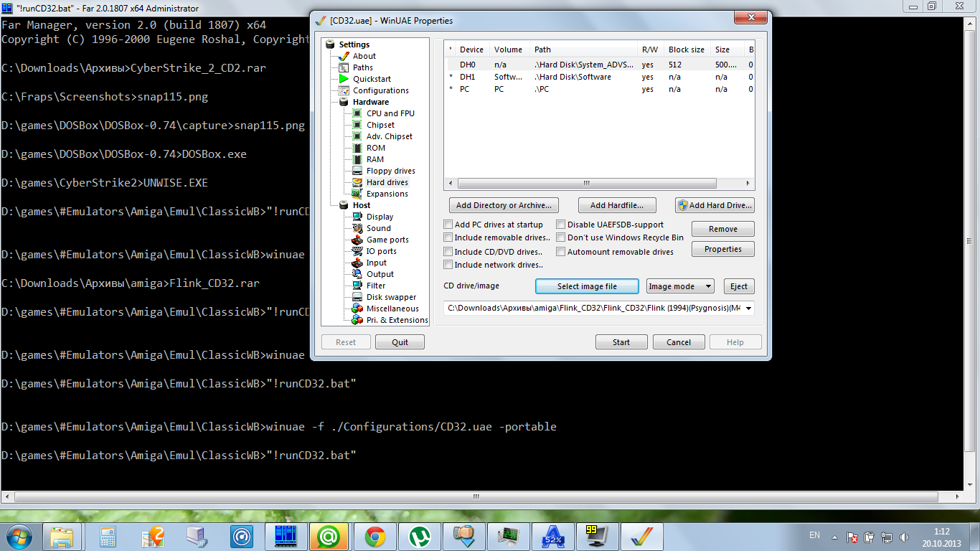Image resolution: width=980 pixels, height=551 pixels.
Task: Click the Path column header
Action: 584,50
